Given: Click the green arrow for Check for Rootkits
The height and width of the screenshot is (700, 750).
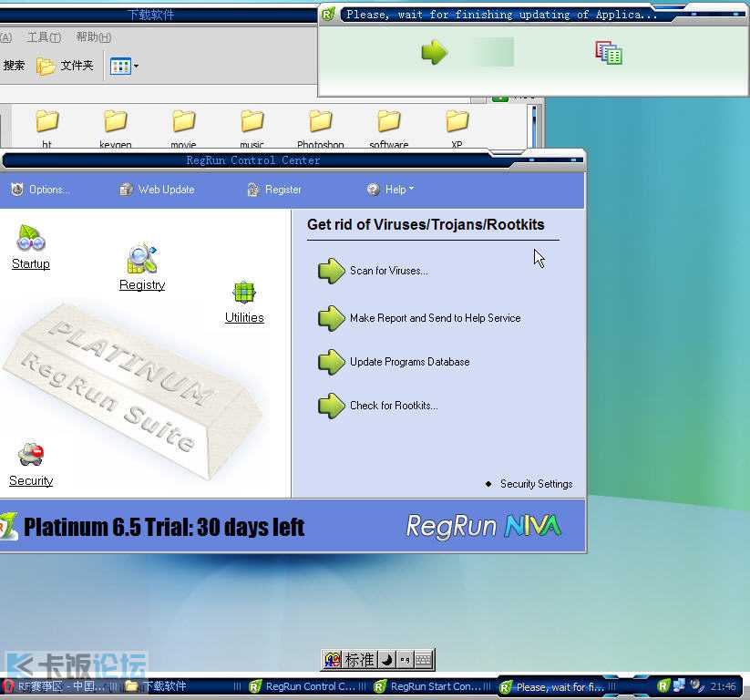Looking at the screenshot, I should coord(331,406).
